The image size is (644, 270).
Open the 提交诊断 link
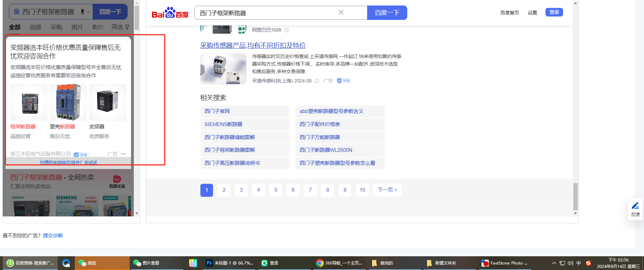(x=53, y=236)
